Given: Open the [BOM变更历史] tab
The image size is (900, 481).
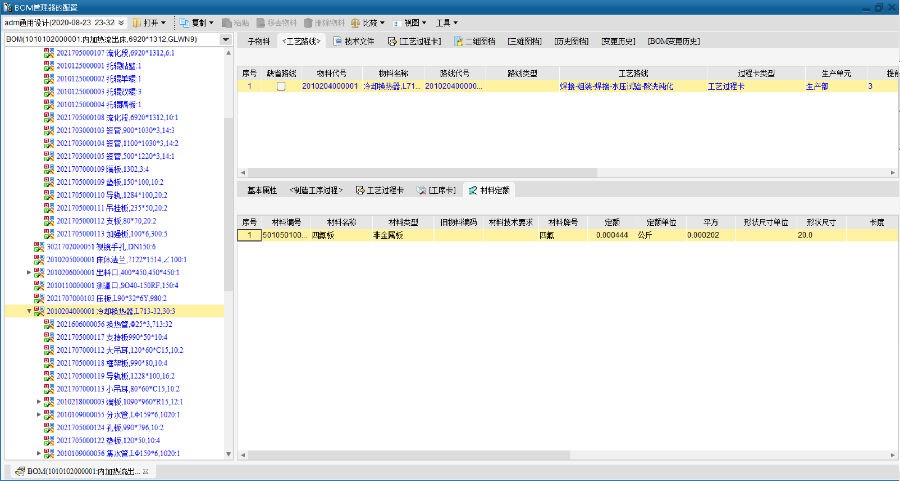Looking at the screenshot, I should 680,41.
